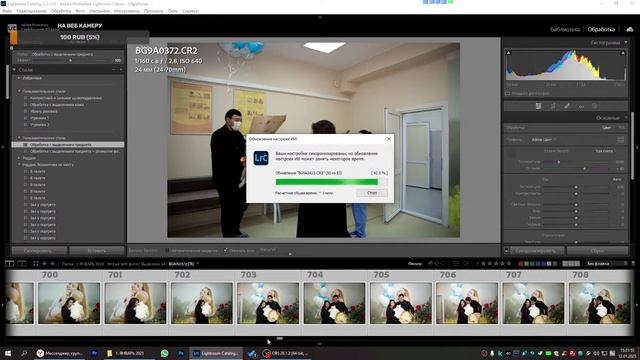Screen dimensions: 640x360
Task: Toggle shadow clipping indicator in histogram
Action: (508, 53)
